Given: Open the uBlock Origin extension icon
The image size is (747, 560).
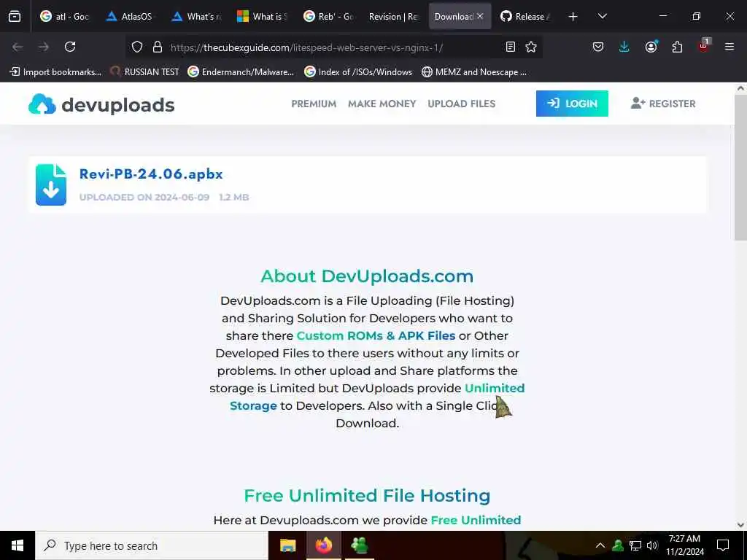Looking at the screenshot, I should [x=704, y=46].
